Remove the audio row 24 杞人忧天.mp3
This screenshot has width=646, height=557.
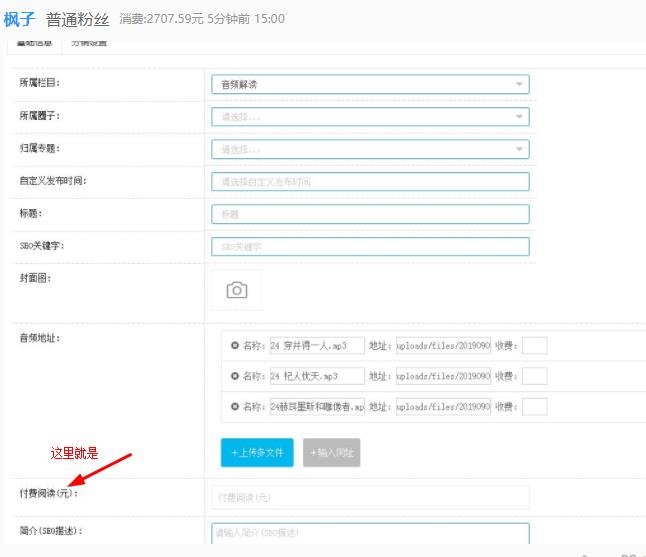point(235,377)
